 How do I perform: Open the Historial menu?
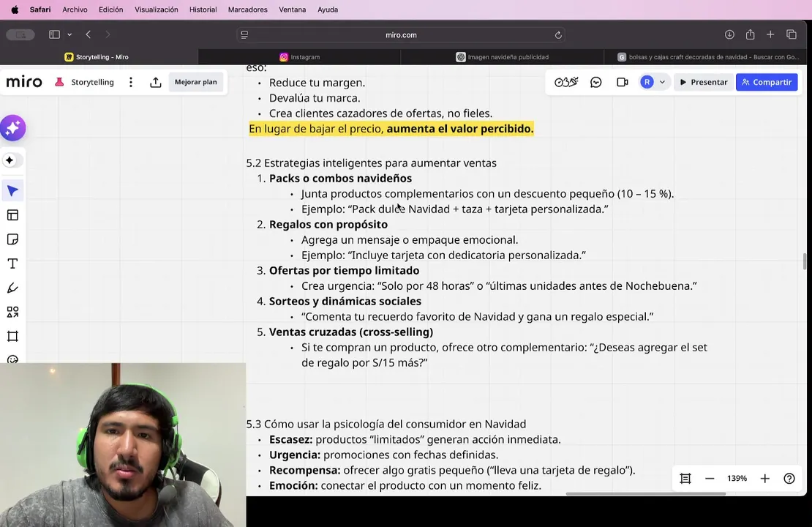tap(203, 10)
